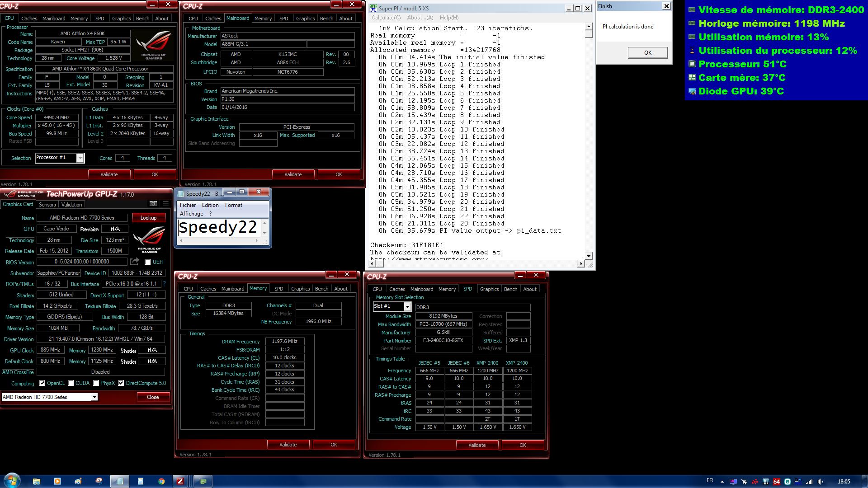Screen dimensions: 868x488
Task: Click the Show Desktop strip at taskbar end
Action: point(864,482)
